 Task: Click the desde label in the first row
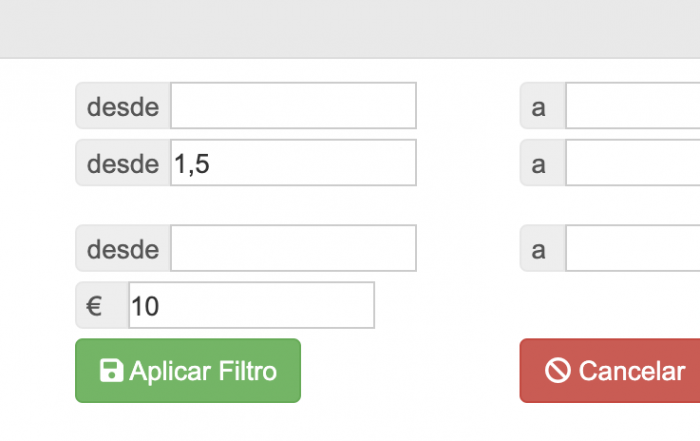click(123, 105)
